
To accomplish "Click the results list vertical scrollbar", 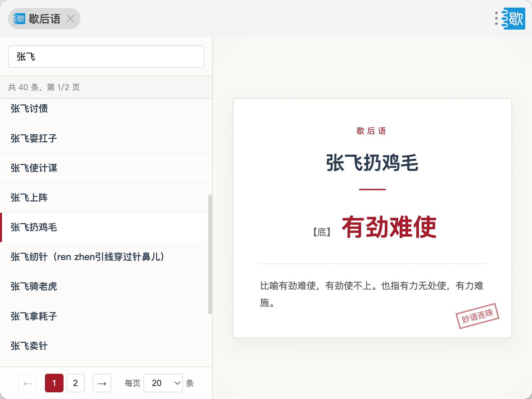I will coord(210,254).
